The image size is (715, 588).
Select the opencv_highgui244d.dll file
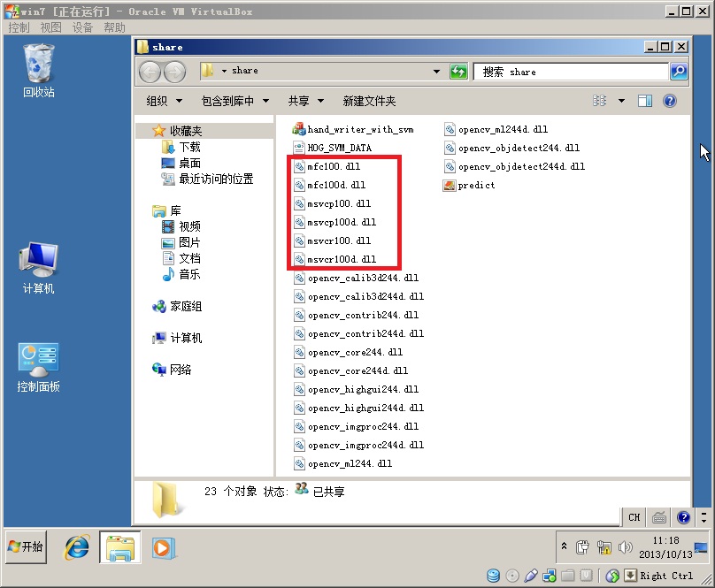pyautogui.click(x=358, y=408)
